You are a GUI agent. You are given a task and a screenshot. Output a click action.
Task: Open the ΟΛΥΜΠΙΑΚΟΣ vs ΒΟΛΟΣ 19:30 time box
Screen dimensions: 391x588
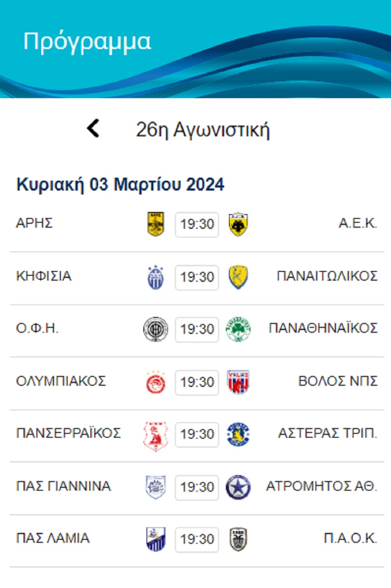tap(197, 382)
